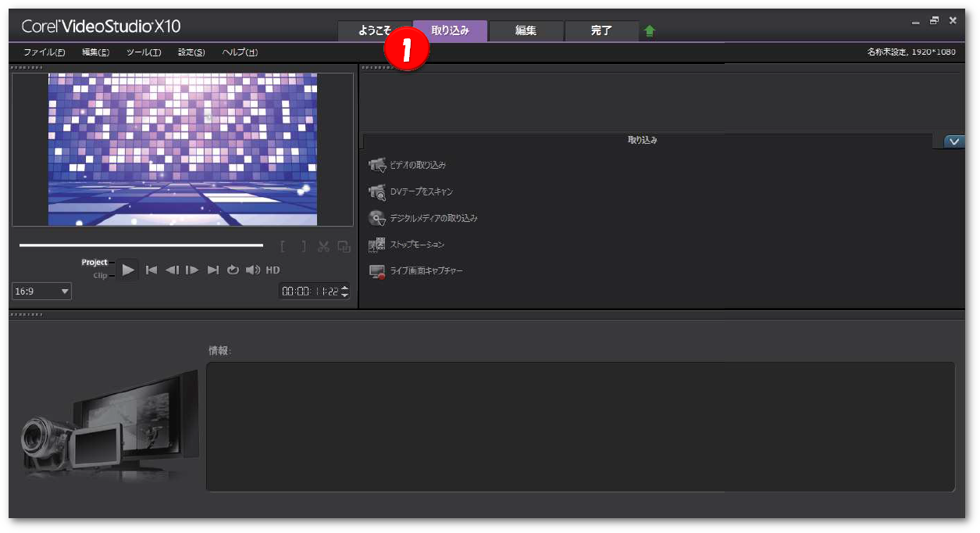Open the ヘルプ(H) menu

pyautogui.click(x=240, y=52)
